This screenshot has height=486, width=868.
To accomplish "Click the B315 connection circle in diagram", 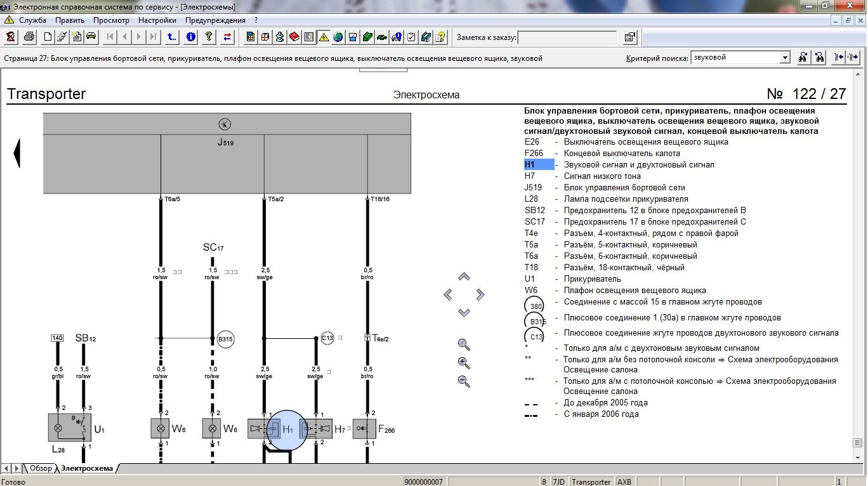I will tap(225, 339).
